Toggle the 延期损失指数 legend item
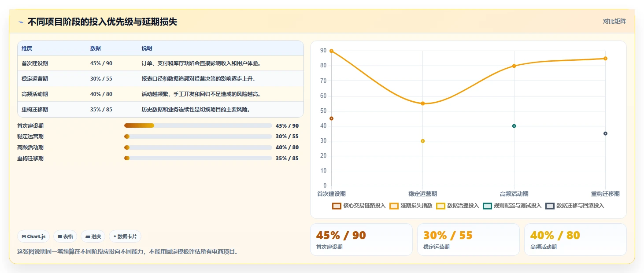Screen dimensions: 644x273 click(x=411, y=206)
